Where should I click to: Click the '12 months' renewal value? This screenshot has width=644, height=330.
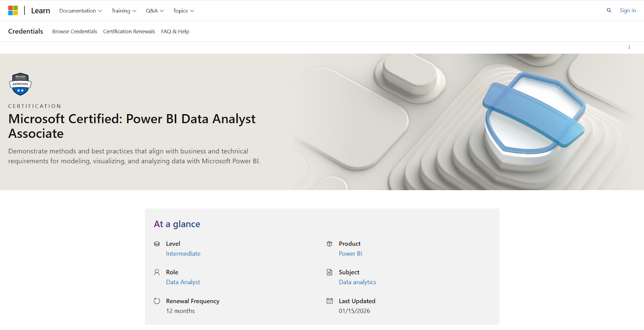click(180, 311)
